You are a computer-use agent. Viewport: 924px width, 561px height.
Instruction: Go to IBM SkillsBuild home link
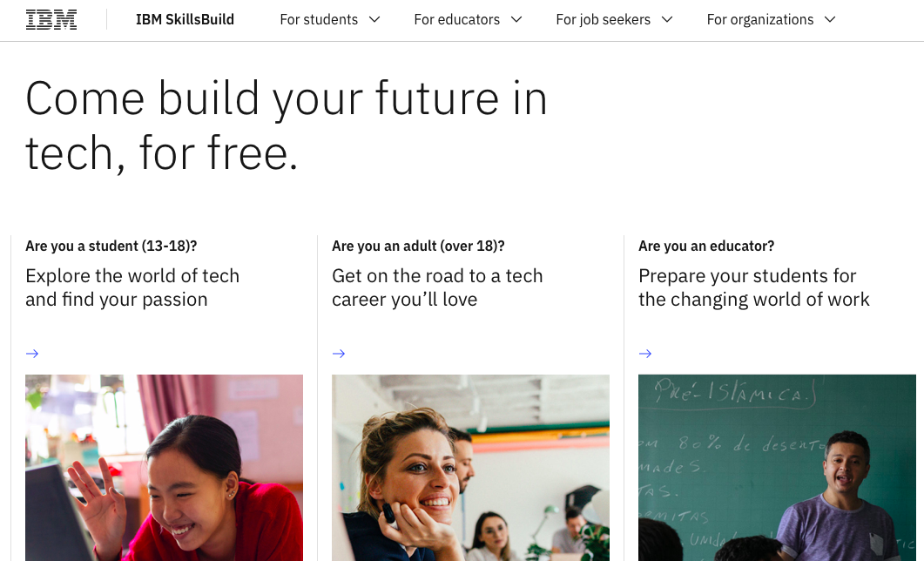[x=185, y=19]
